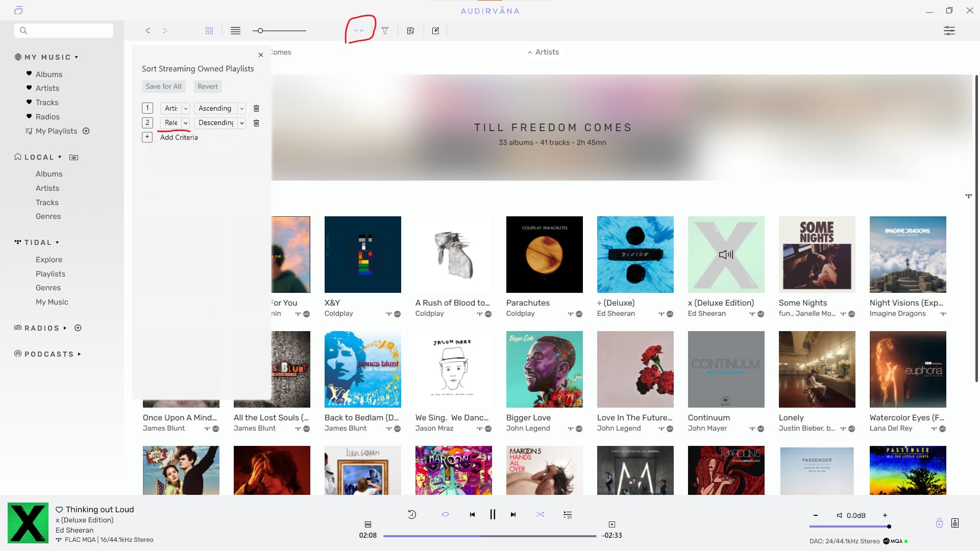Open the local folder sync icon

coord(73,157)
